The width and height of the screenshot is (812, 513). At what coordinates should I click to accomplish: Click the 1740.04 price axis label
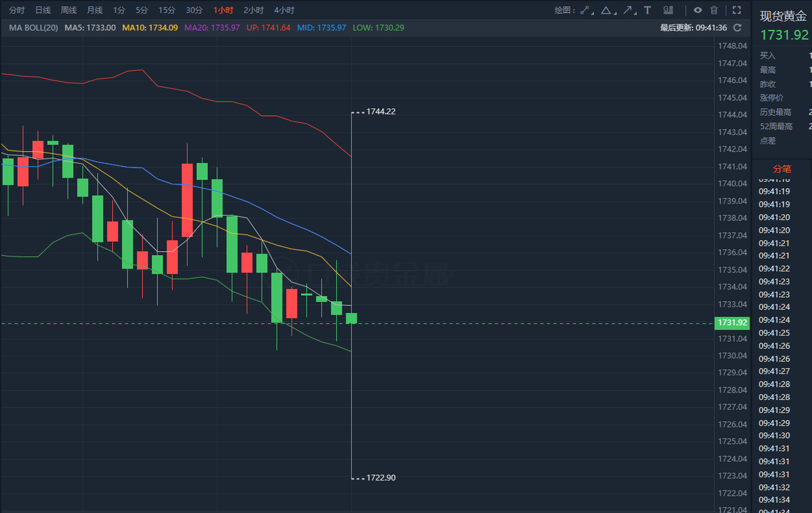[732, 184]
